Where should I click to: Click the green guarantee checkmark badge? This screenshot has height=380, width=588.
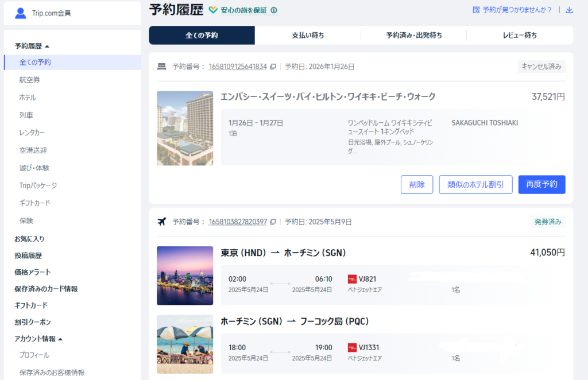(x=214, y=10)
